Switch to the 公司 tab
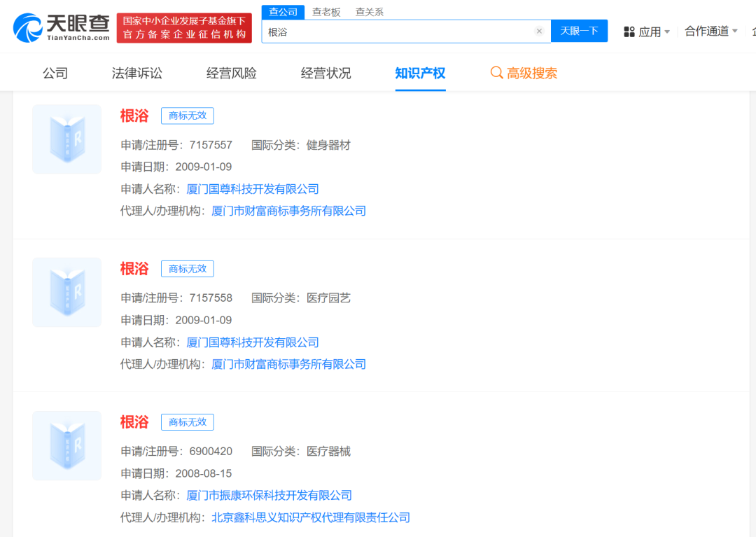756x537 pixels. pyautogui.click(x=55, y=74)
